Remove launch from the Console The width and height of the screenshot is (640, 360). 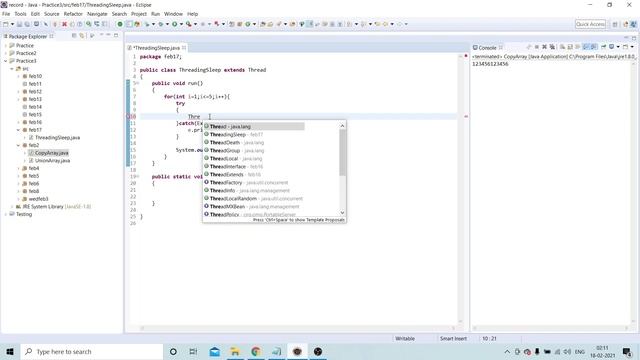point(544,47)
